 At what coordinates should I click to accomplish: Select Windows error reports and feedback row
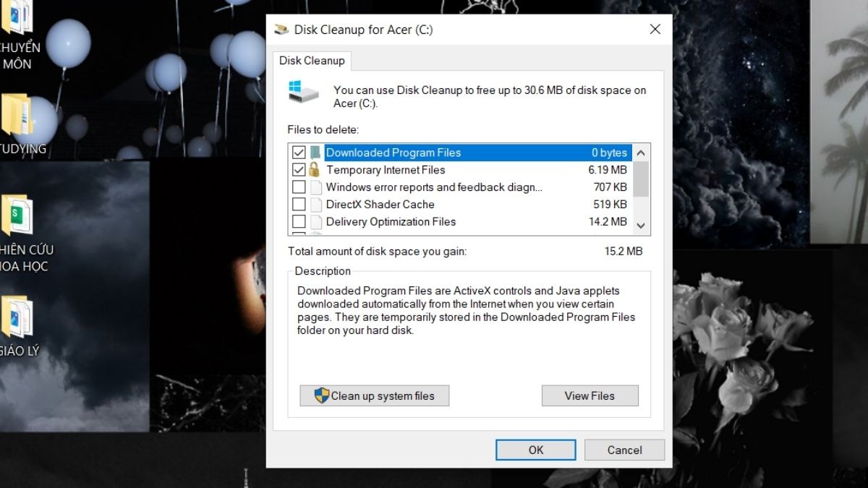pos(434,187)
